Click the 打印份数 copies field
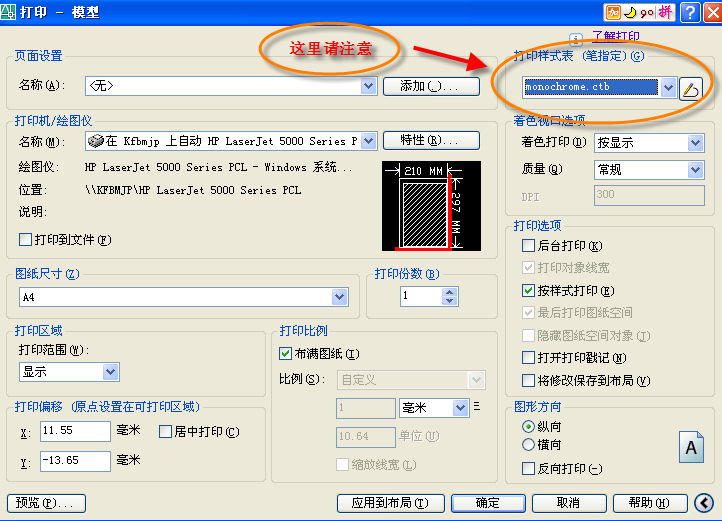The image size is (722, 521). click(421, 296)
